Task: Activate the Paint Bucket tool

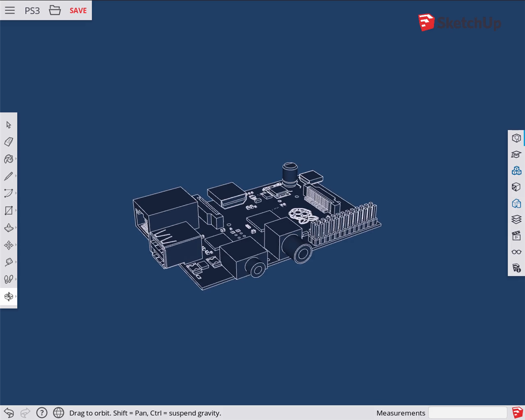Action: click(x=9, y=159)
